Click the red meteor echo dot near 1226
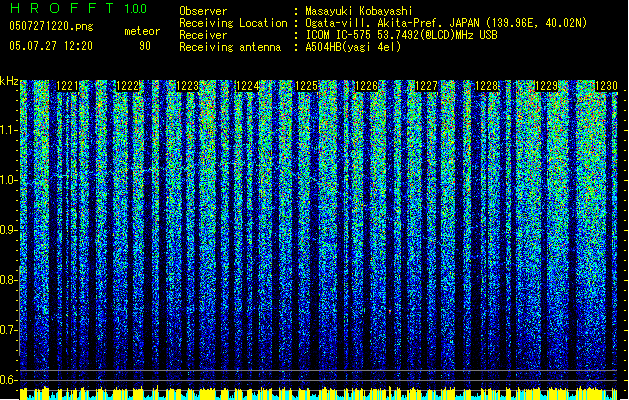Image resolution: width=629 pixels, height=400 pixels. coord(390,311)
